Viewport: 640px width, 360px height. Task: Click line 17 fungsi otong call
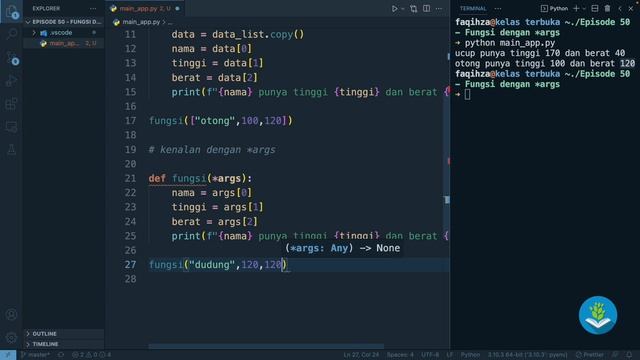(x=221, y=121)
